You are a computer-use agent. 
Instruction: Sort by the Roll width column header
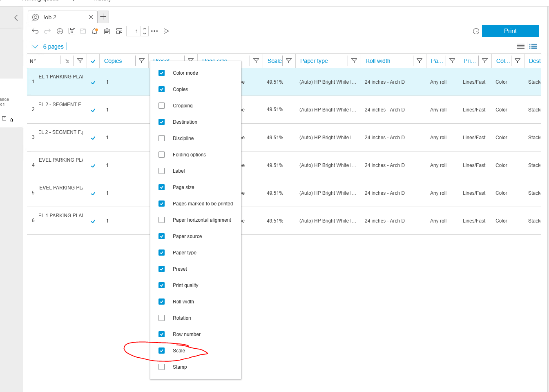[378, 61]
